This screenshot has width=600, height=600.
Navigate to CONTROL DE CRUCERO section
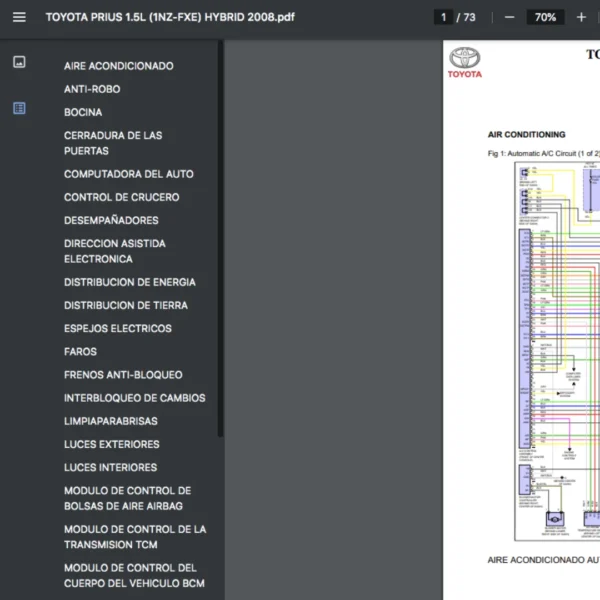122,197
